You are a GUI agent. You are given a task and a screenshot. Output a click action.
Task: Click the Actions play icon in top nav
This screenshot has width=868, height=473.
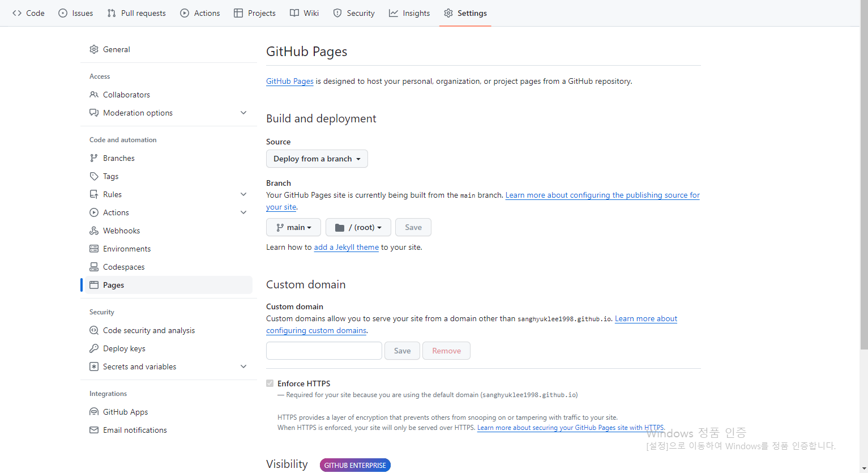click(185, 13)
